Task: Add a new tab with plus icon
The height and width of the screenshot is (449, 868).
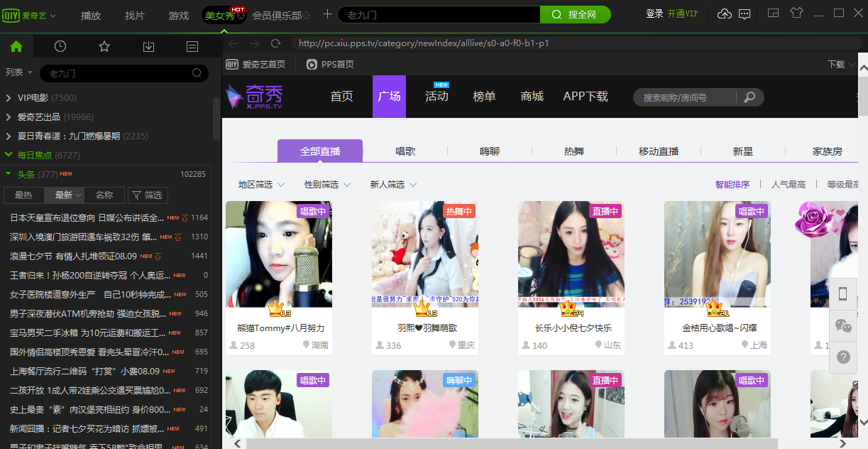Action: [327, 14]
